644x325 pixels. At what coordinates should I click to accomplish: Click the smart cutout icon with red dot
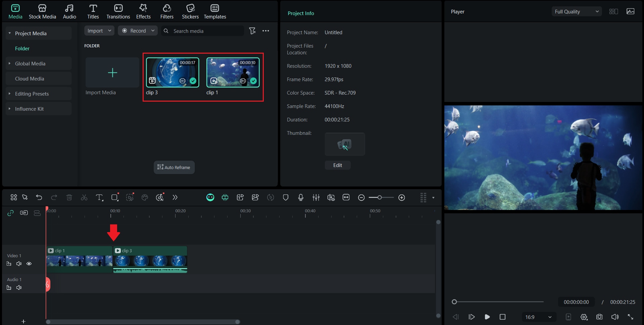tap(130, 198)
